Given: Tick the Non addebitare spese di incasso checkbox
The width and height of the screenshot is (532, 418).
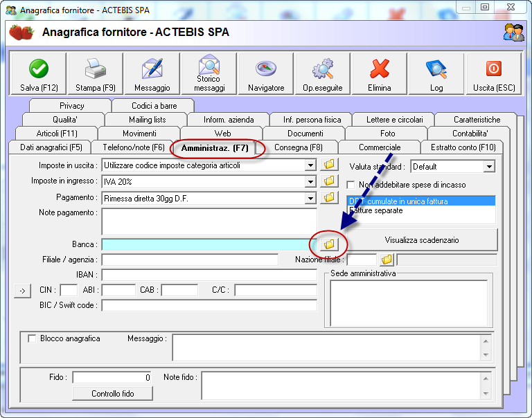Looking at the screenshot, I should [351, 185].
